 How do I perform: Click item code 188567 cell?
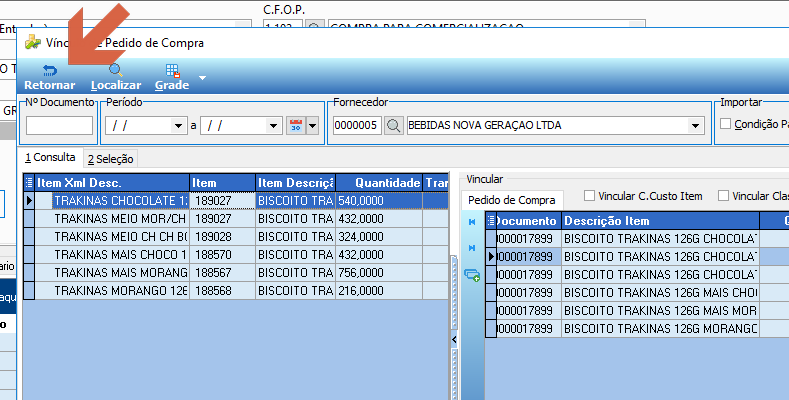point(222,273)
